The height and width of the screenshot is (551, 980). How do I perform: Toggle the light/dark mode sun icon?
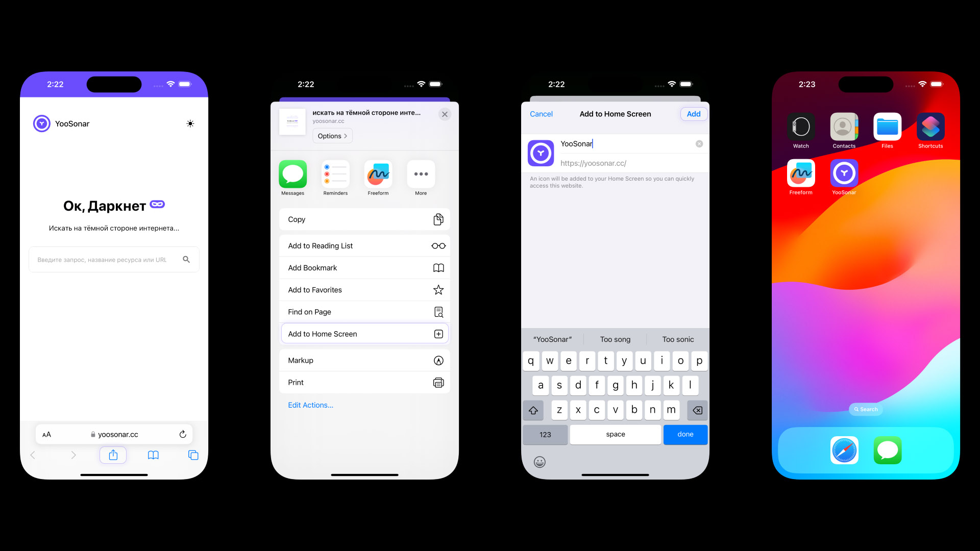(190, 123)
